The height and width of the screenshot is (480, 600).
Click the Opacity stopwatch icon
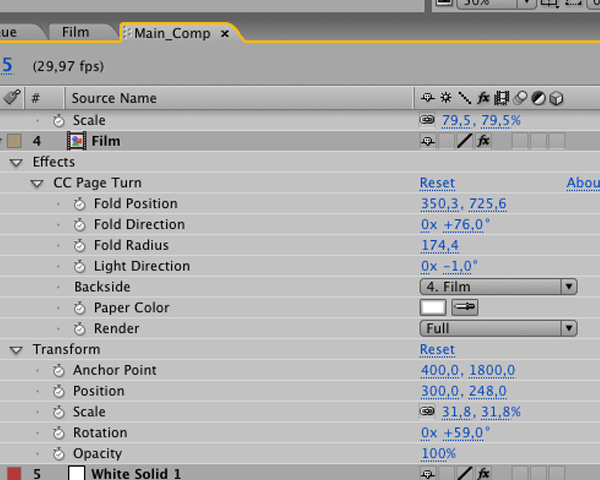pos(60,454)
